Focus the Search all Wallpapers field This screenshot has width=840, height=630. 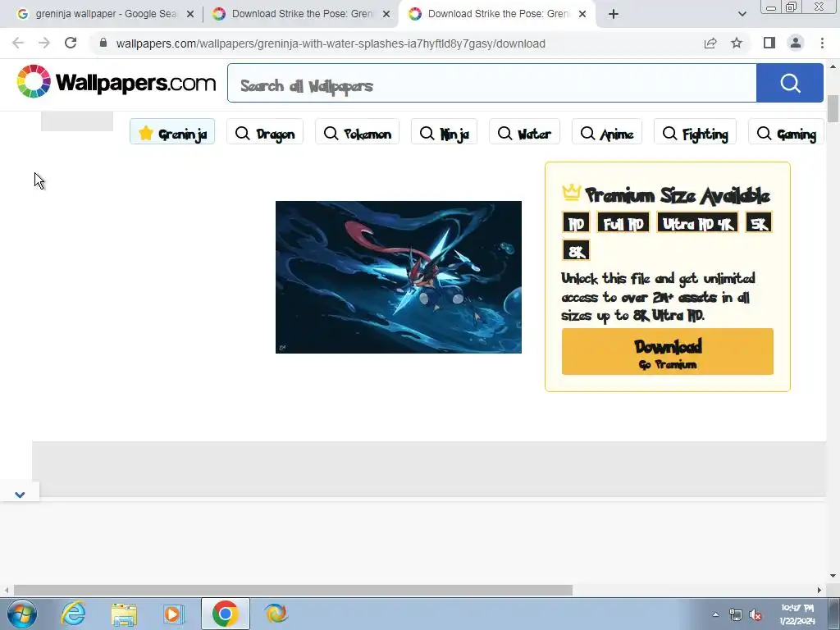pyautogui.click(x=492, y=83)
